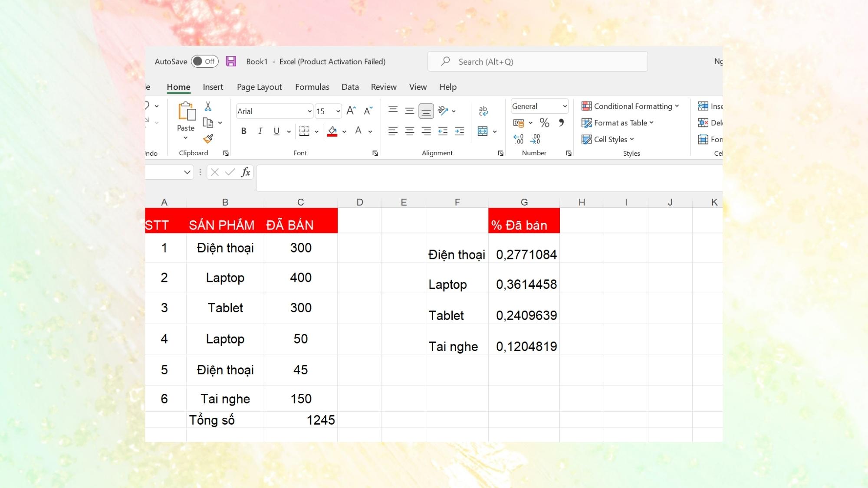
Task: Click the Fill Color icon
Action: point(332,131)
